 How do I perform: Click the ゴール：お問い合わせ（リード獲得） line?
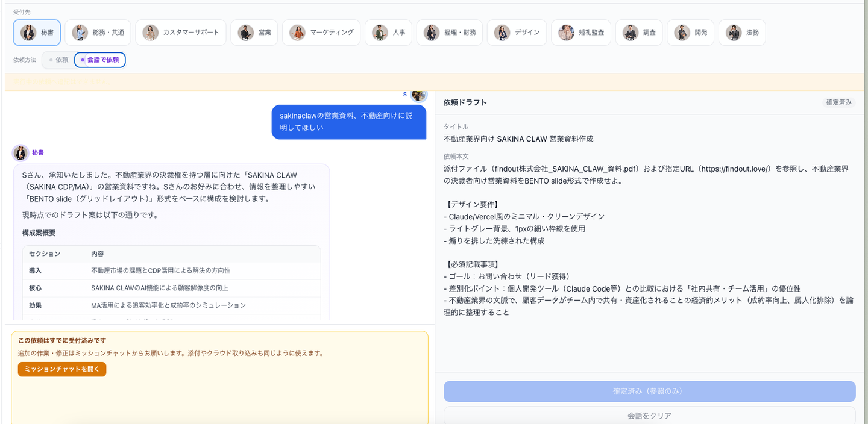(507, 276)
